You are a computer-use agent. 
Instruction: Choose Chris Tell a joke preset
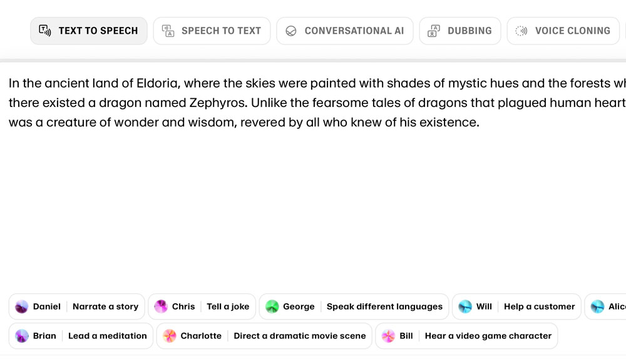click(x=202, y=306)
